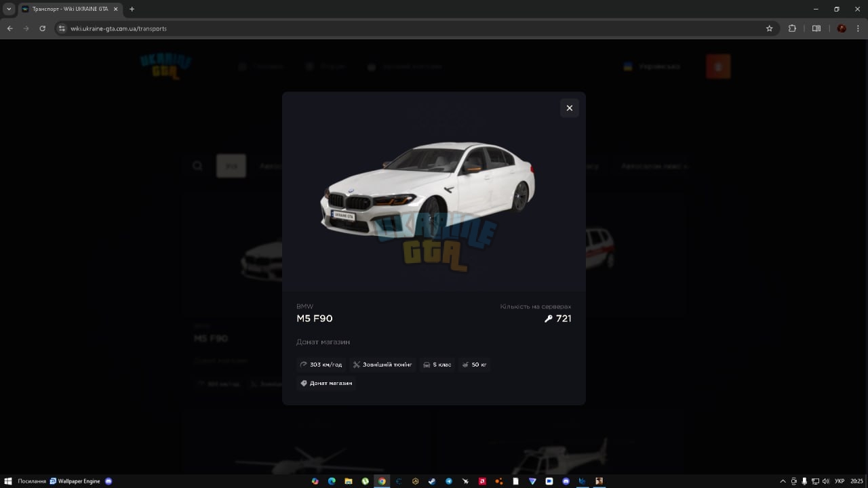Image resolution: width=868 pixels, height=488 pixels.
Task: Open the white airplane app in taskbar
Action: [x=465, y=481]
